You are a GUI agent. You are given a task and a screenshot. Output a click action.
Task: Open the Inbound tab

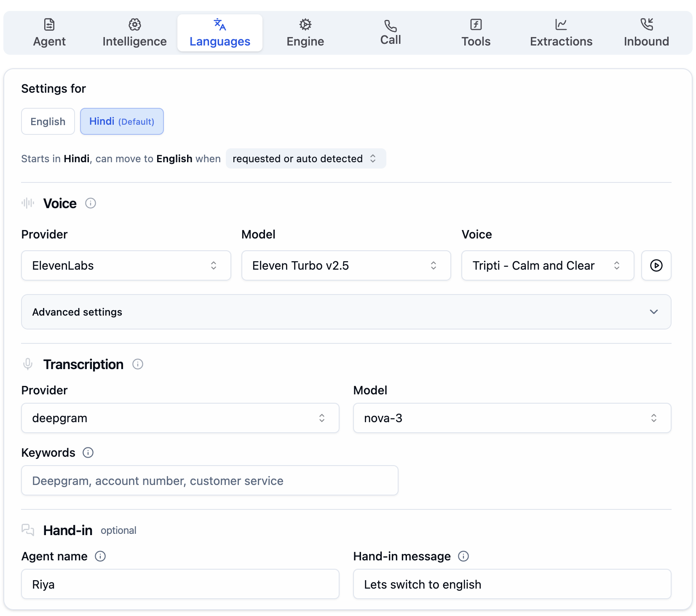[646, 33]
